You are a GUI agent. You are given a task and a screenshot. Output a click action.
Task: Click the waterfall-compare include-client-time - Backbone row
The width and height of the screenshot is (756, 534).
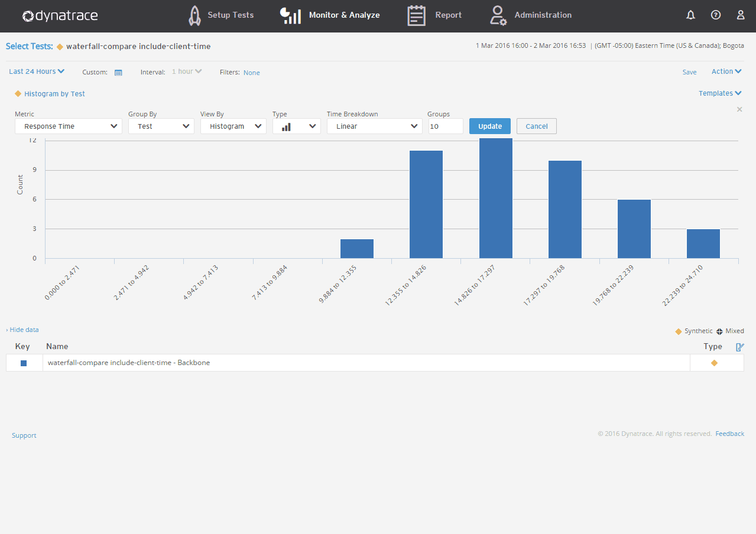375,363
